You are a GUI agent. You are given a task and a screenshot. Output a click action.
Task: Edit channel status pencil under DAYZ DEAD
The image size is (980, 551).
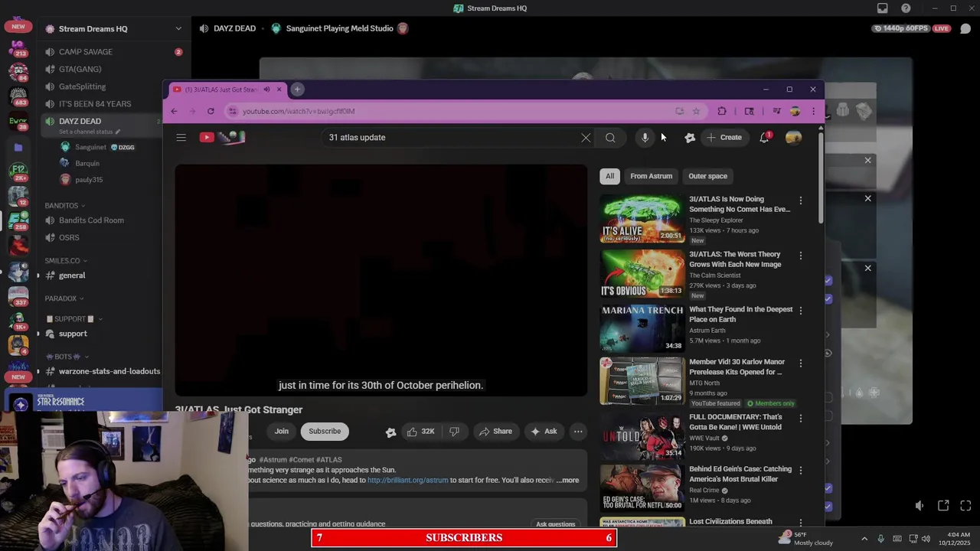116,132
